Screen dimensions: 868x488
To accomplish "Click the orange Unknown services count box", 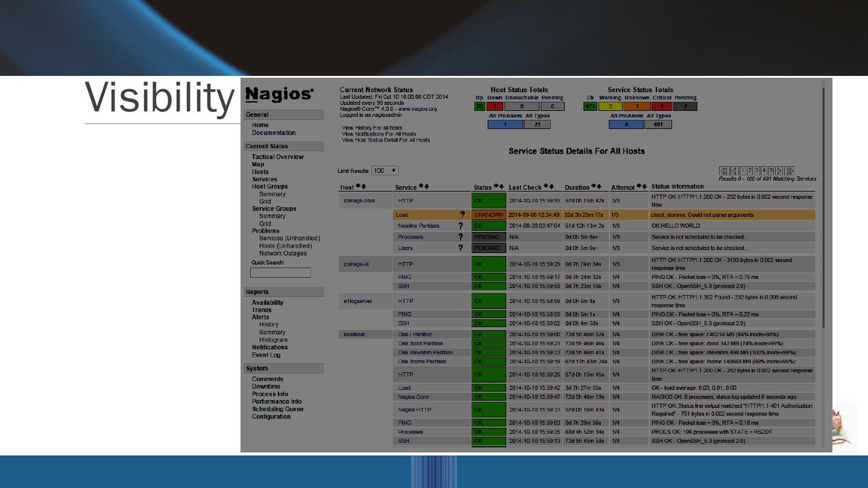I will 637,107.
